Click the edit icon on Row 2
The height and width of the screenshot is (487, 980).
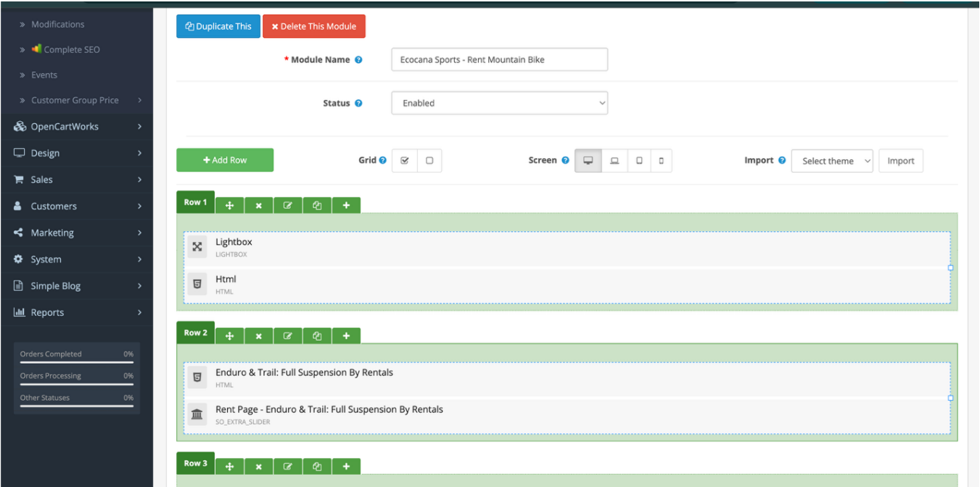288,336
